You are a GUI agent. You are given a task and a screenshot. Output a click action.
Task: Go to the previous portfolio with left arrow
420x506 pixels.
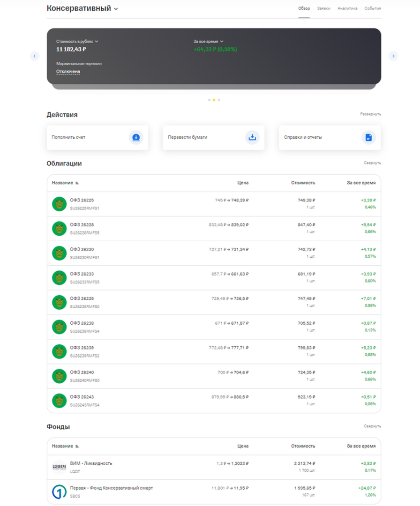(x=35, y=56)
